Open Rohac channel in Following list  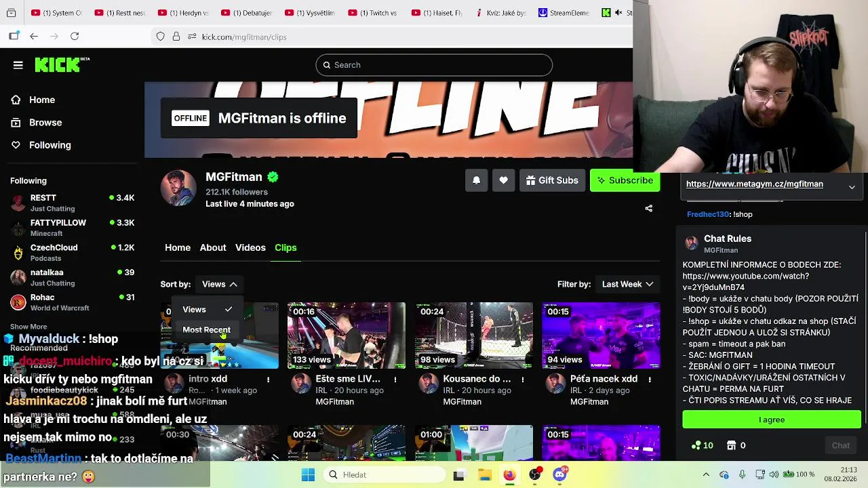click(73, 302)
